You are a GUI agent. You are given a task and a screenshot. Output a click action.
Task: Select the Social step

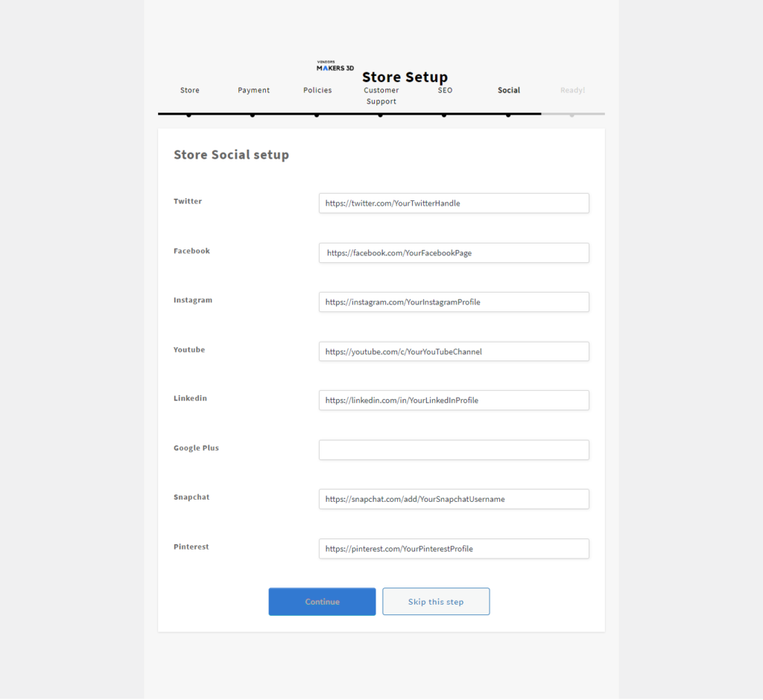pyautogui.click(x=508, y=90)
